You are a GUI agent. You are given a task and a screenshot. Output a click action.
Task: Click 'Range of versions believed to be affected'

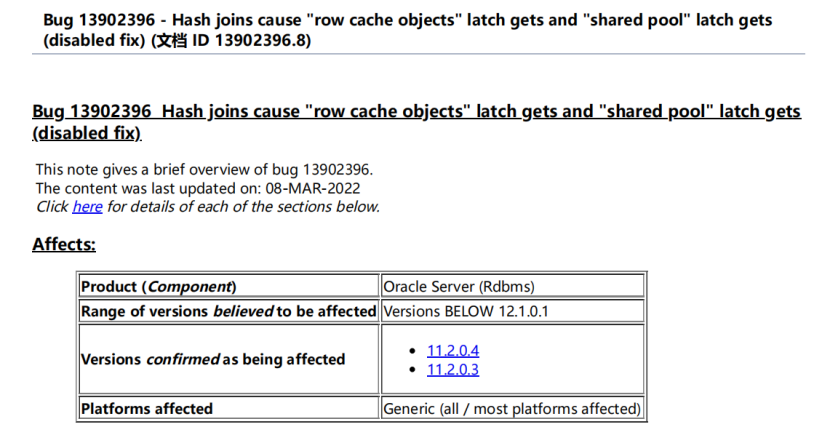pyautogui.click(x=228, y=311)
